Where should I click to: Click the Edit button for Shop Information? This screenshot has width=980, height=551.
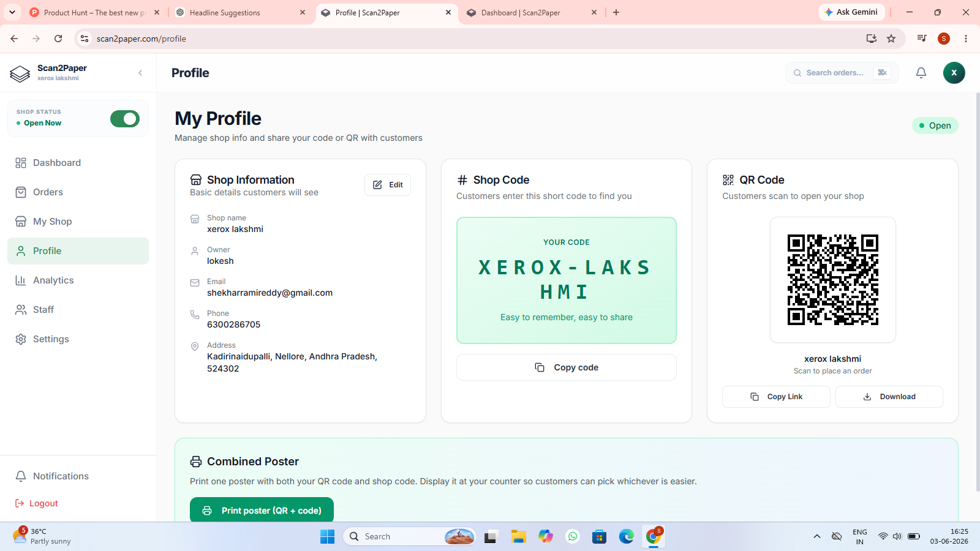pos(388,185)
